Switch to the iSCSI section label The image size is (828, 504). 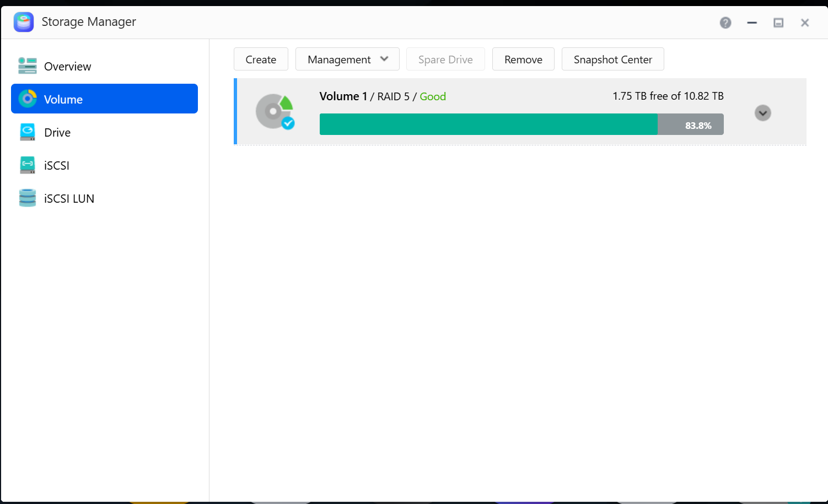(57, 166)
